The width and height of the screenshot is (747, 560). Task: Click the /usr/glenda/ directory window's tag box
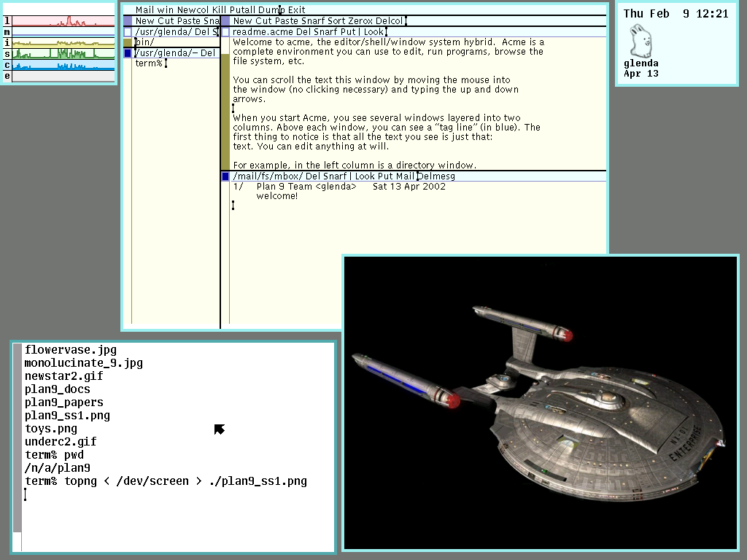128,32
